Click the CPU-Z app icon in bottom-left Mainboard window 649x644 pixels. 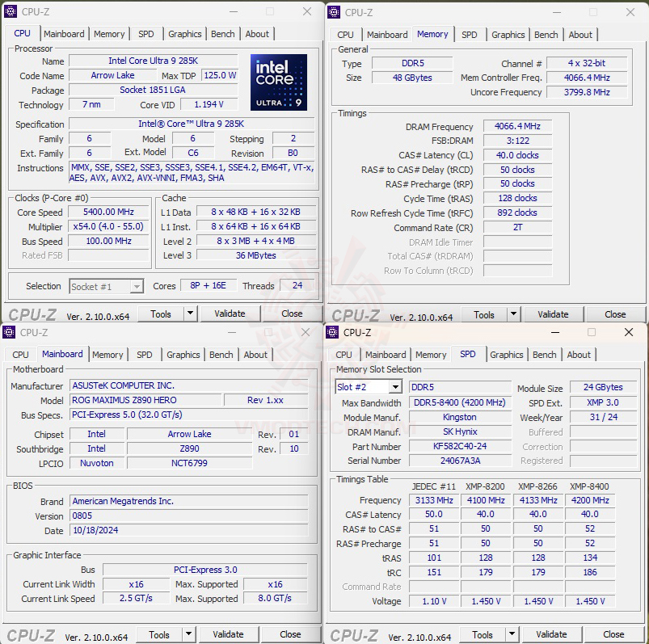9,332
